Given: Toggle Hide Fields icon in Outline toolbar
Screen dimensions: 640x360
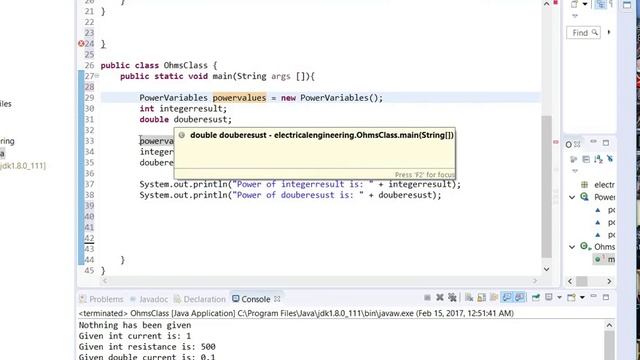Looking at the screenshot, I should click(x=610, y=159).
